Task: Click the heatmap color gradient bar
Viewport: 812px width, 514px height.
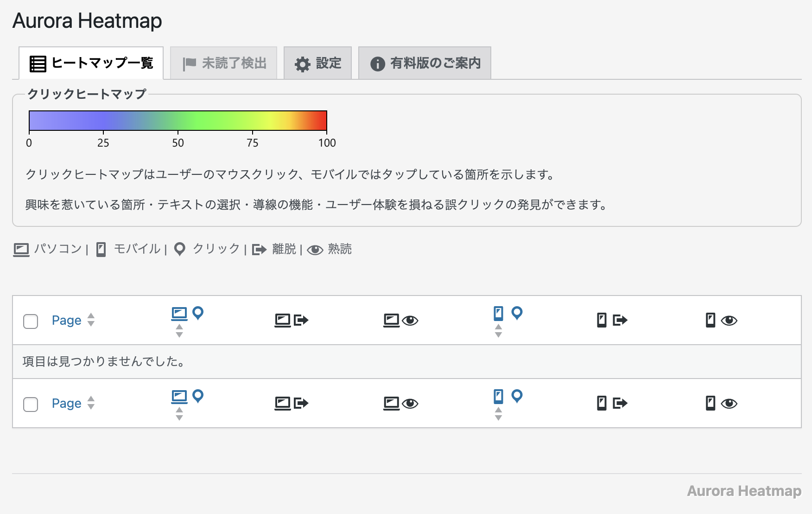Action: tap(178, 121)
